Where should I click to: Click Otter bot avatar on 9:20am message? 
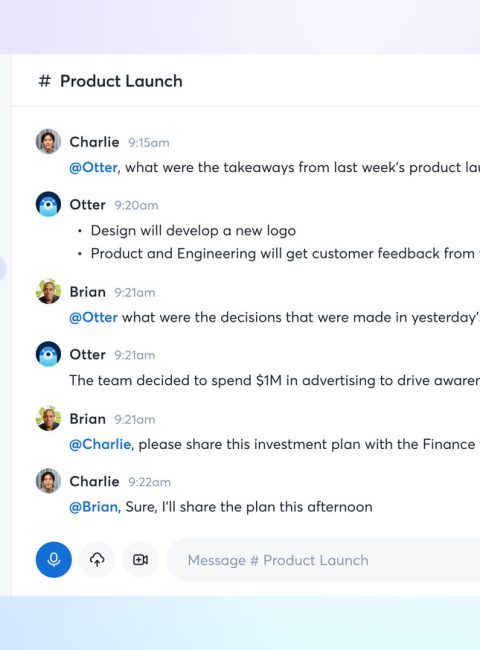click(x=48, y=204)
